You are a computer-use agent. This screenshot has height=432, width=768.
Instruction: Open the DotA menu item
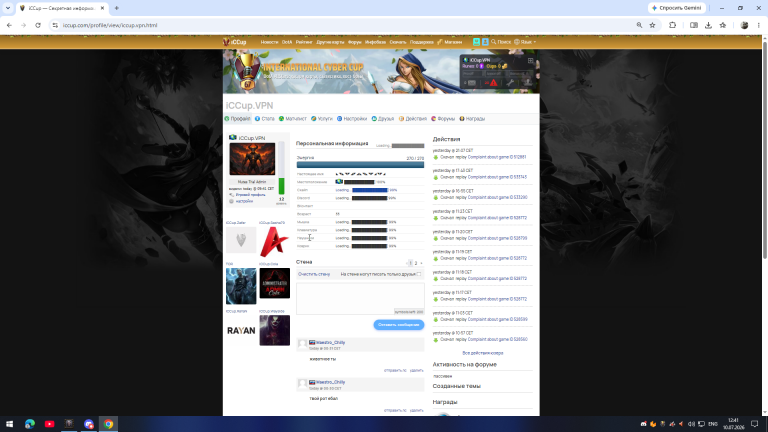[x=287, y=42]
